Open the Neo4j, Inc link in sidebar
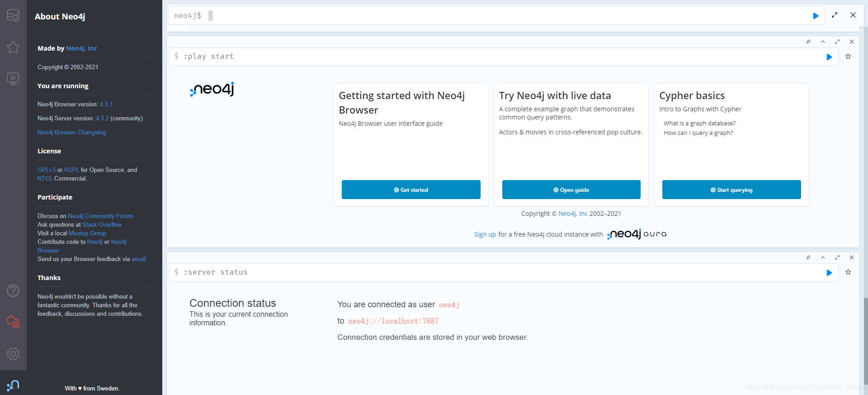Viewport: 868px width, 395px height. (81, 48)
